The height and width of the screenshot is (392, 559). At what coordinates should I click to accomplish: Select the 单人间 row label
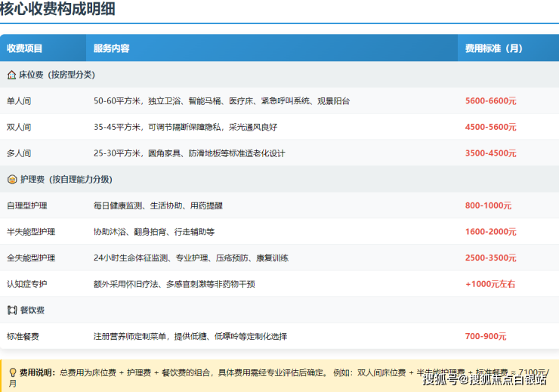tap(19, 101)
